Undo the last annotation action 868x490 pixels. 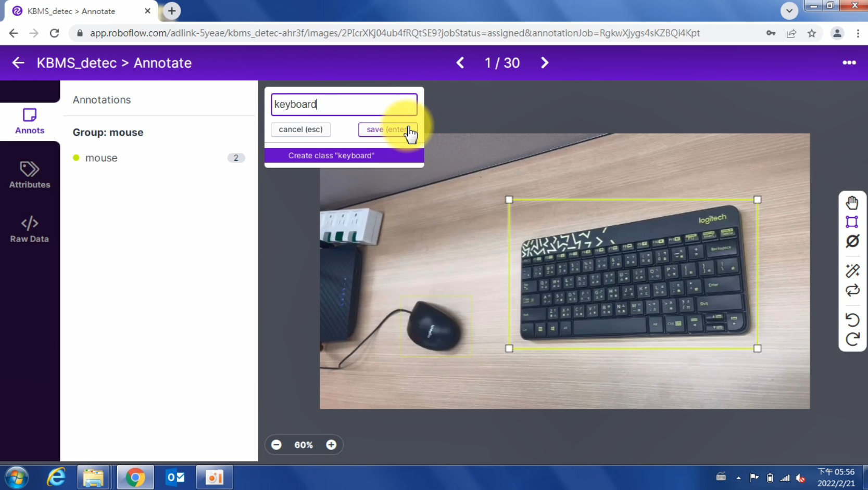[x=852, y=319]
